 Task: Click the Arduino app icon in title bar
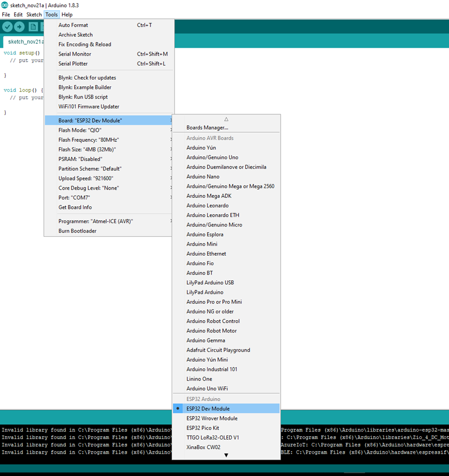click(4, 5)
